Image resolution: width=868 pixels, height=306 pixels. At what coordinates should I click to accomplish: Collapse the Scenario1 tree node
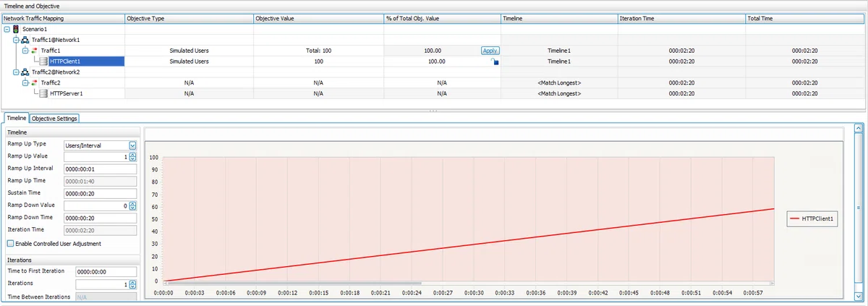[x=7, y=29]
